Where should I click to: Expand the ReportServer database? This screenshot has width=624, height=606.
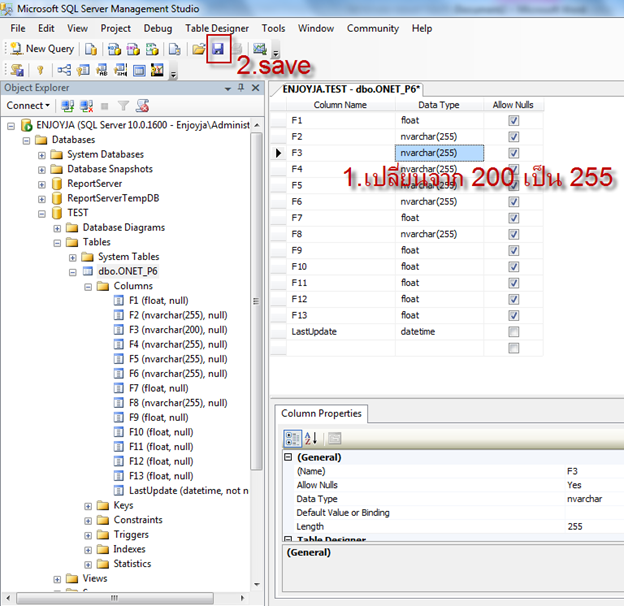click(42, 185)
